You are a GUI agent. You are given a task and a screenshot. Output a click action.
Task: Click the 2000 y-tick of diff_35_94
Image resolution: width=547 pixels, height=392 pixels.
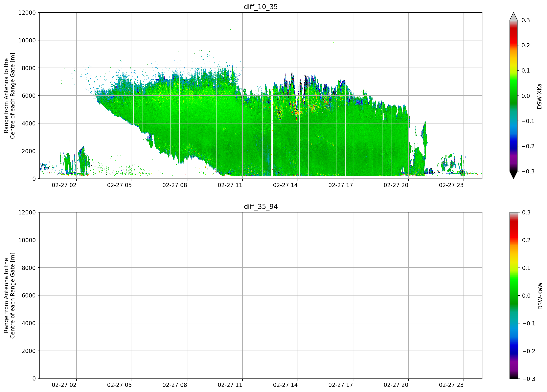point(29,351)
